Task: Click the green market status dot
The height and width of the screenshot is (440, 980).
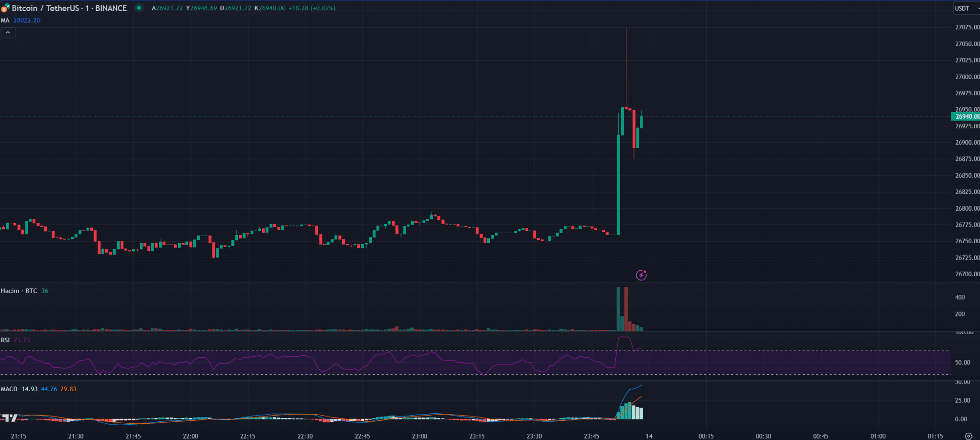Action: (139, 8)
